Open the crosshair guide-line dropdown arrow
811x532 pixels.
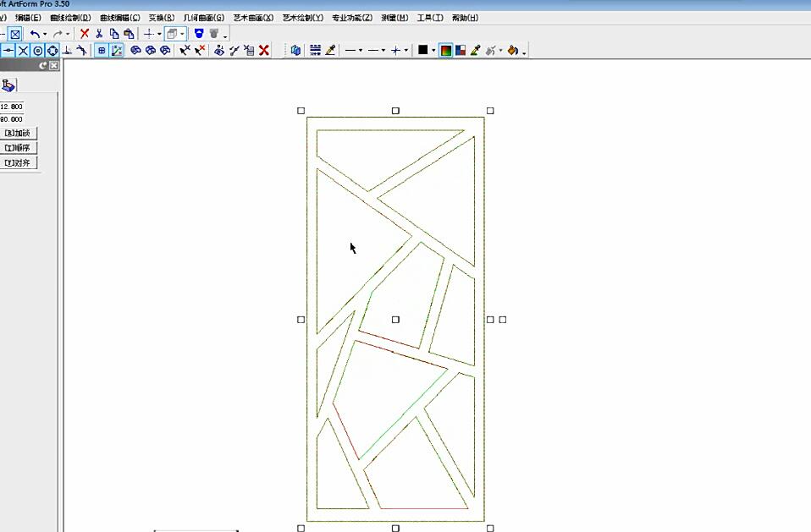[x=159, y=35]
